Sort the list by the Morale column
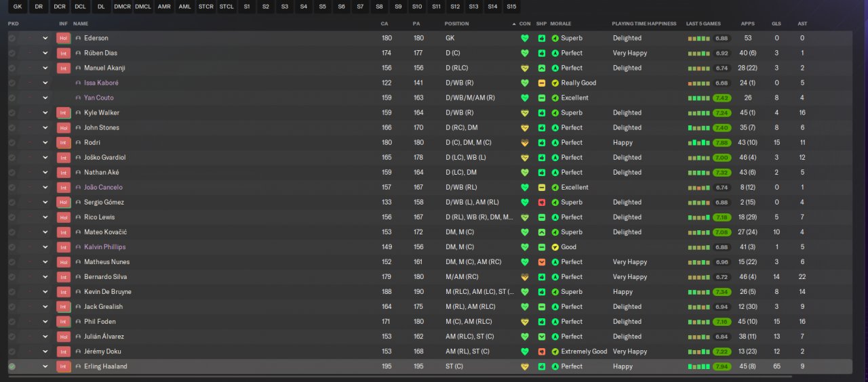This screenshot has height=382, width=868. point(560,24)
